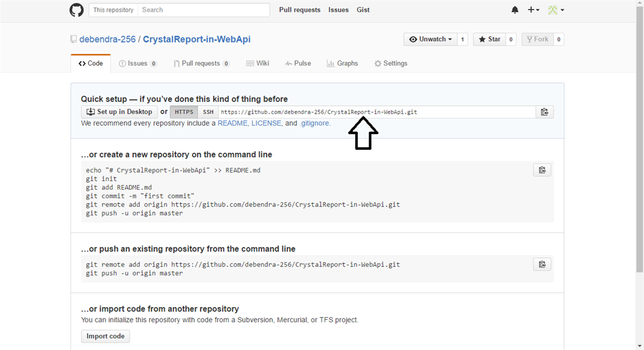
Task: Open the GitHub Octocat home logo
Action: [x=76, y=10]
